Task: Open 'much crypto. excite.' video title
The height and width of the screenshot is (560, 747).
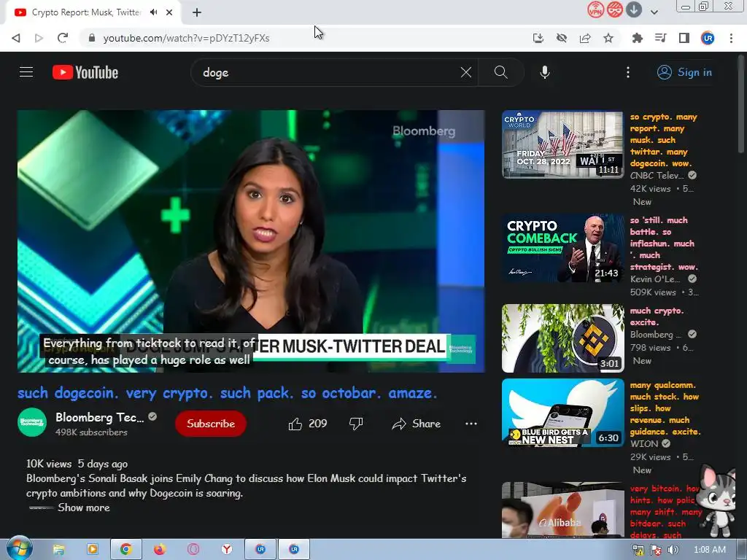Action: click(657, 316)
